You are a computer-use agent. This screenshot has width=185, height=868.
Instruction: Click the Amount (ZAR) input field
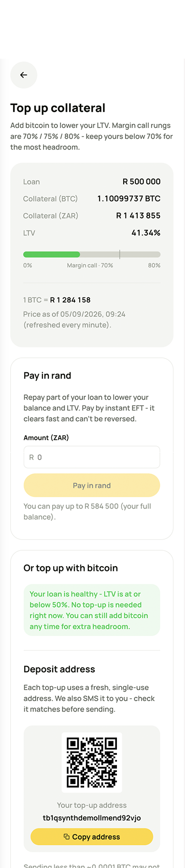point(92,457)
